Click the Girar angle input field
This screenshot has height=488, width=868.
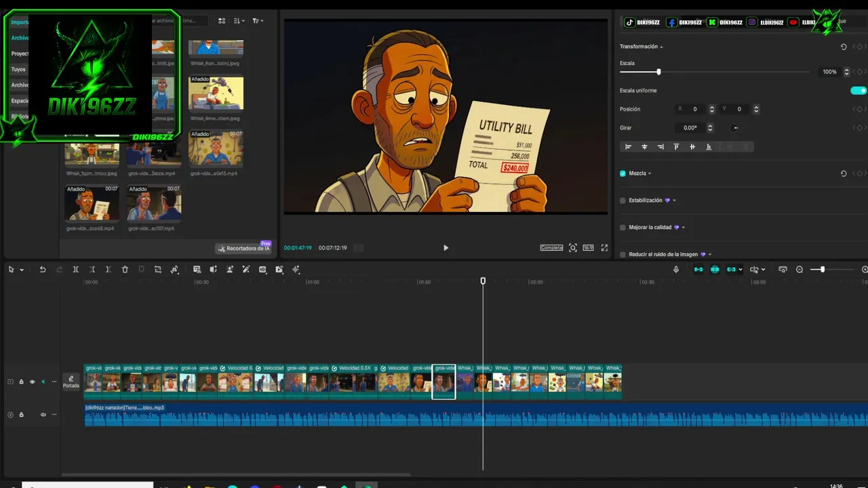(x=690, y=127)
